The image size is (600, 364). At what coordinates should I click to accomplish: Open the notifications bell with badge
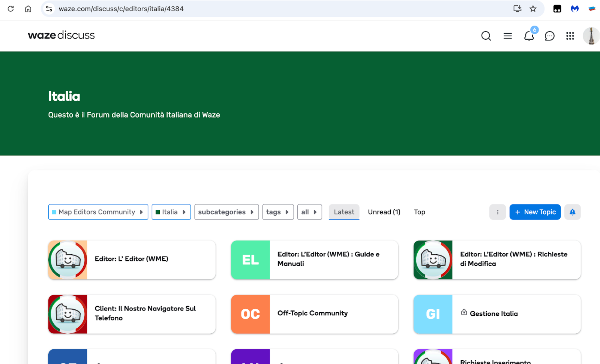[529, 36]
